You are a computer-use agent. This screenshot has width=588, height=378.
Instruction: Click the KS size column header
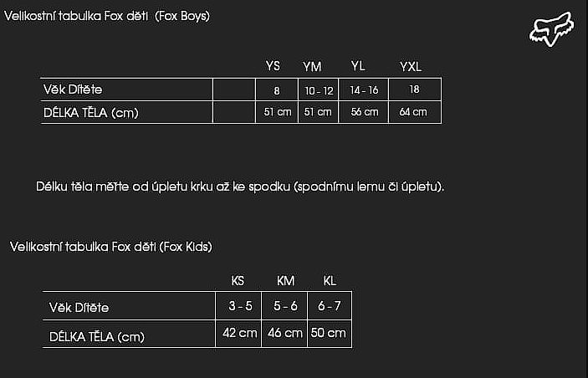point(238,280)
